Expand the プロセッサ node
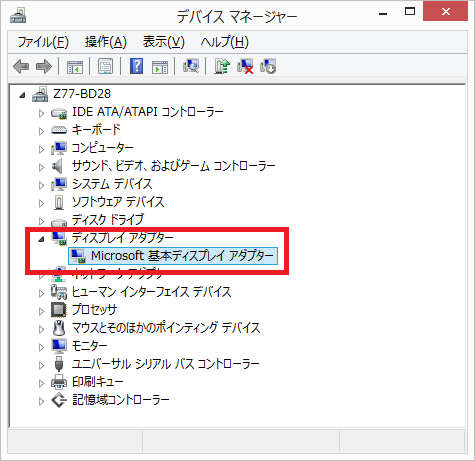 coord(41,311)
